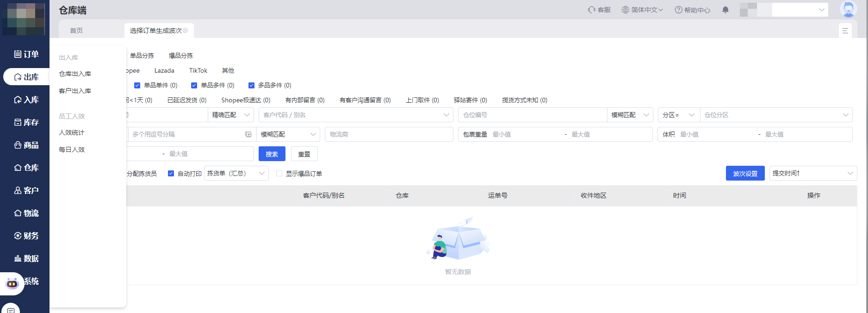The image size is (868, 313).
Task: Open 模糊匹配 dropdown beside 物流商
Action: pyautogui.click(x=288, y=134)
